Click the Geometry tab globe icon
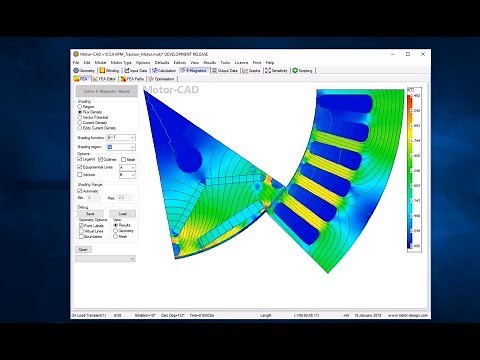Screen dimensions: 480x360 76,71
